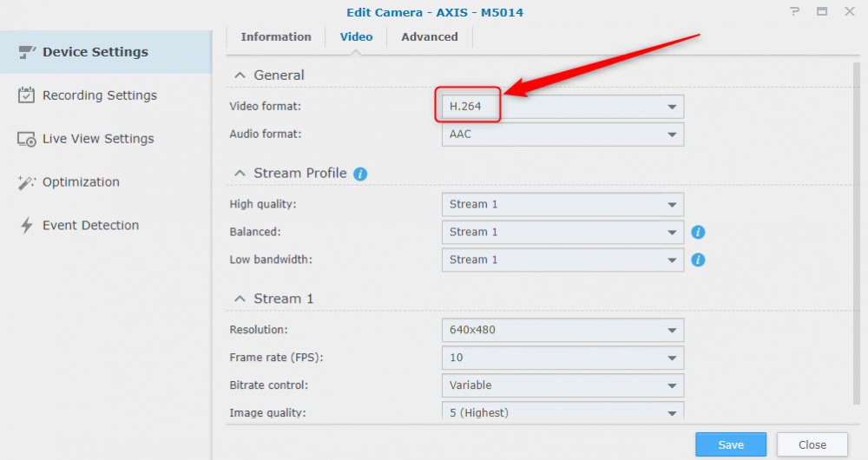Collapse the General section

point(240,76)
